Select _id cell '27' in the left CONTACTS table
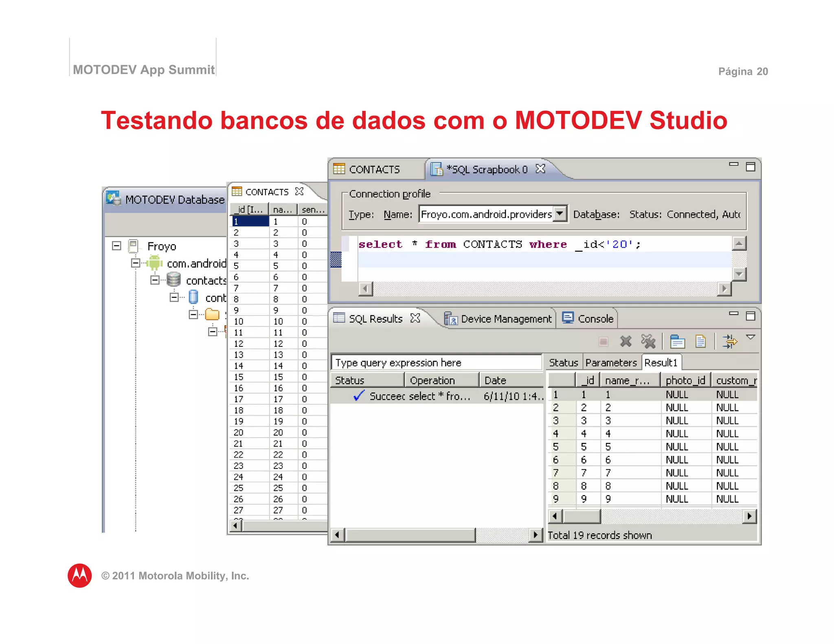Screen dimensions: 834x644 coord(249,510)
